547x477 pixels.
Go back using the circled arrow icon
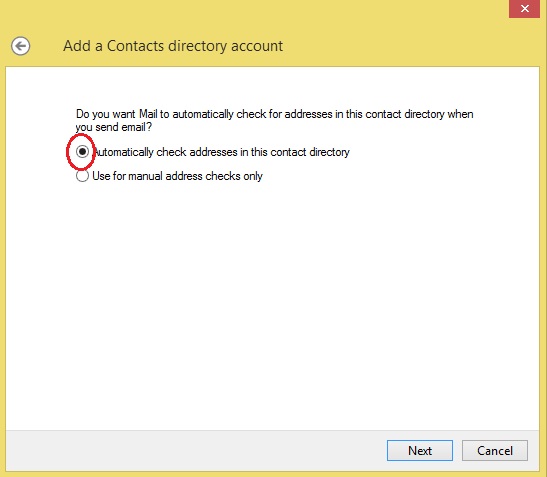20,46
